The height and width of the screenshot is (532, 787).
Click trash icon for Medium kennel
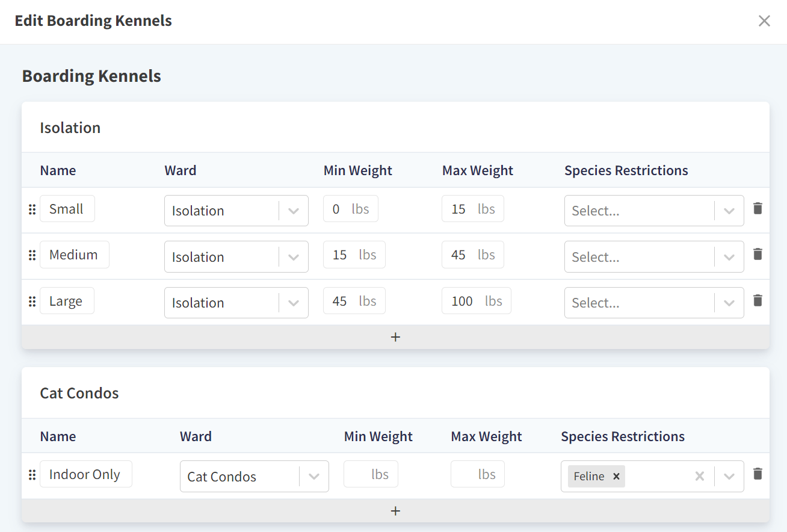pos(758,255)
